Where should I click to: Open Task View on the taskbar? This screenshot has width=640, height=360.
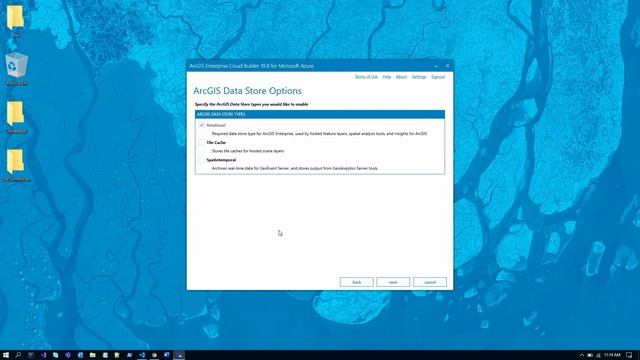[x=31, y=355]
